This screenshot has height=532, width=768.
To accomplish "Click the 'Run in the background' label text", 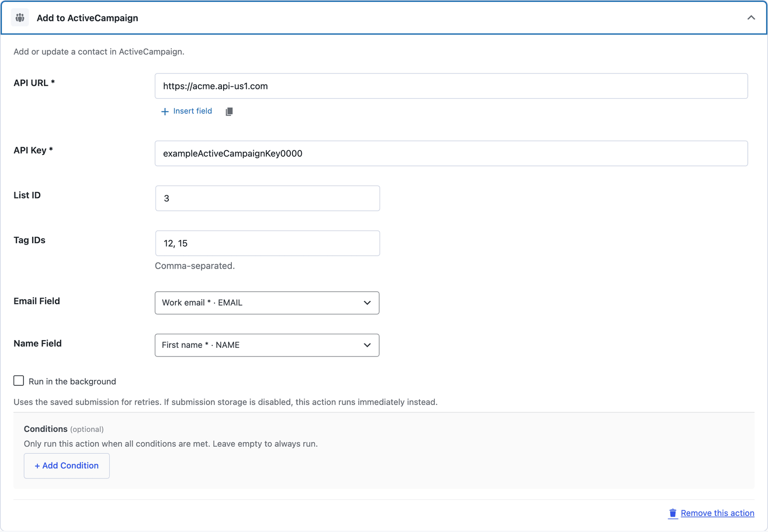I will click(72, 381).
